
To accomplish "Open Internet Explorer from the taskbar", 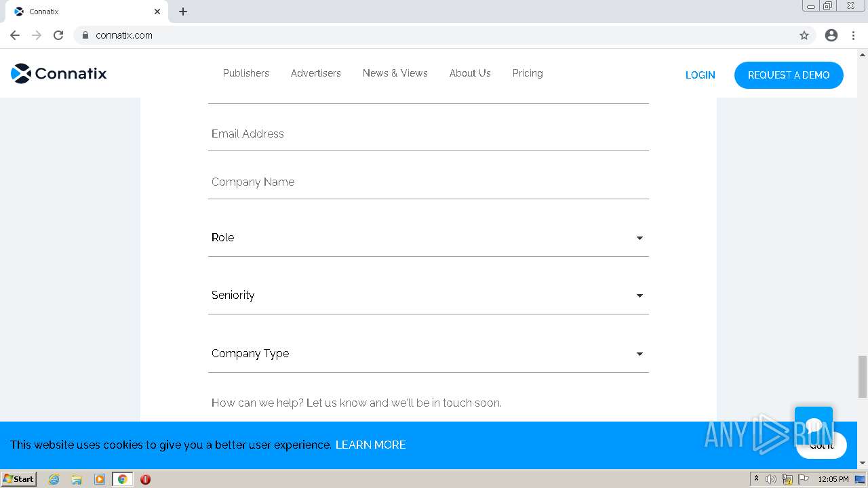I will coord(54,479).
